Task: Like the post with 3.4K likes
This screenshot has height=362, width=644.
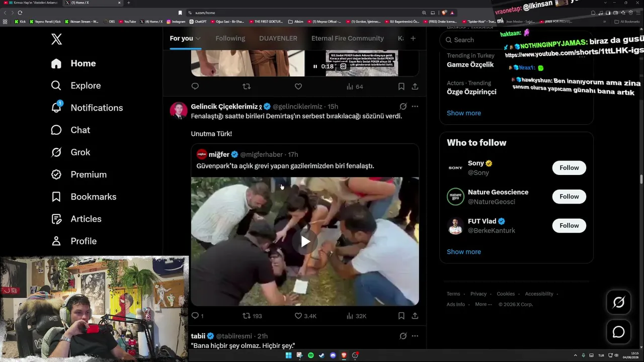Action: [x=305, y=316]
